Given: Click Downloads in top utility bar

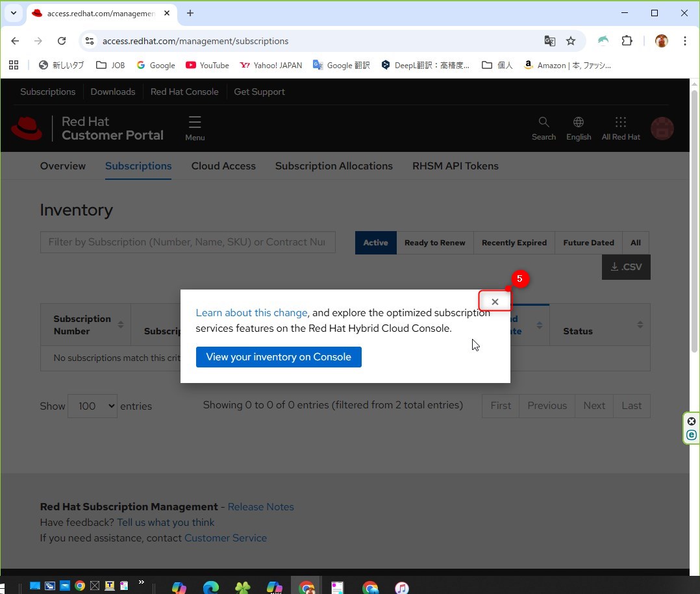Looking at the screenshot, I should [112, 92].
